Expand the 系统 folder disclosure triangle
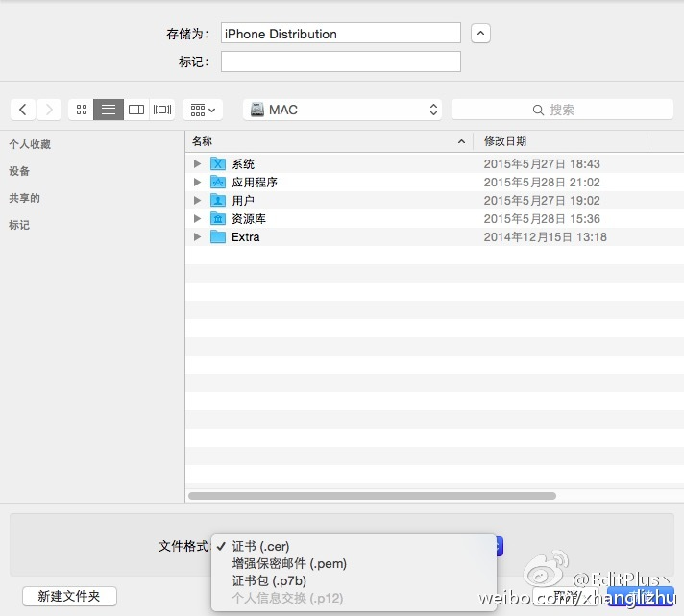Viewport: 684px width, 616px height. (x=197, y=164)
